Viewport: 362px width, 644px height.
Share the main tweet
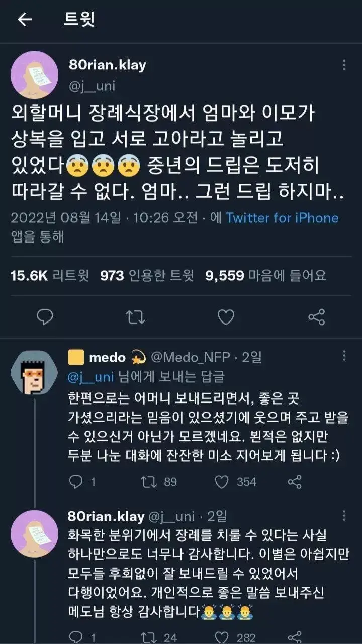[x=316, y=316]
